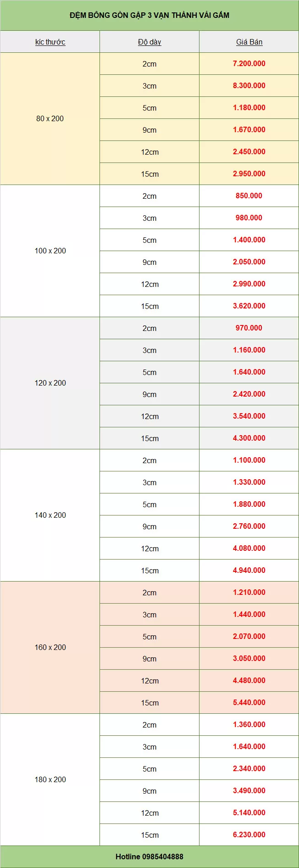
Task: Click the 'kíc thước' column header
Action: 50,42
